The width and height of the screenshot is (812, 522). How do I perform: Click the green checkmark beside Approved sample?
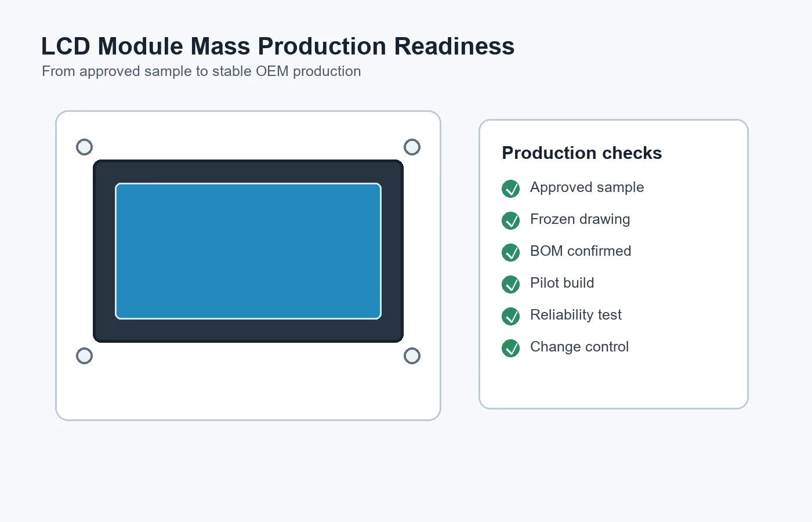510,188
